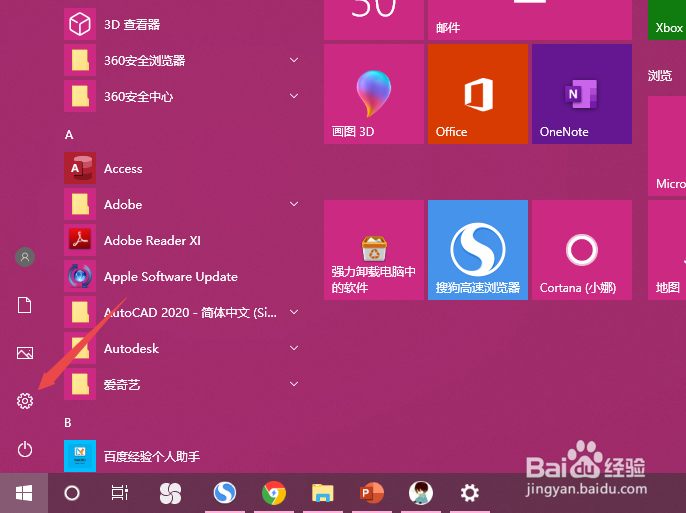Click the 爱奇艺 folder label
The height and width of the screenshot is (513, 686).
click(122, 384)
